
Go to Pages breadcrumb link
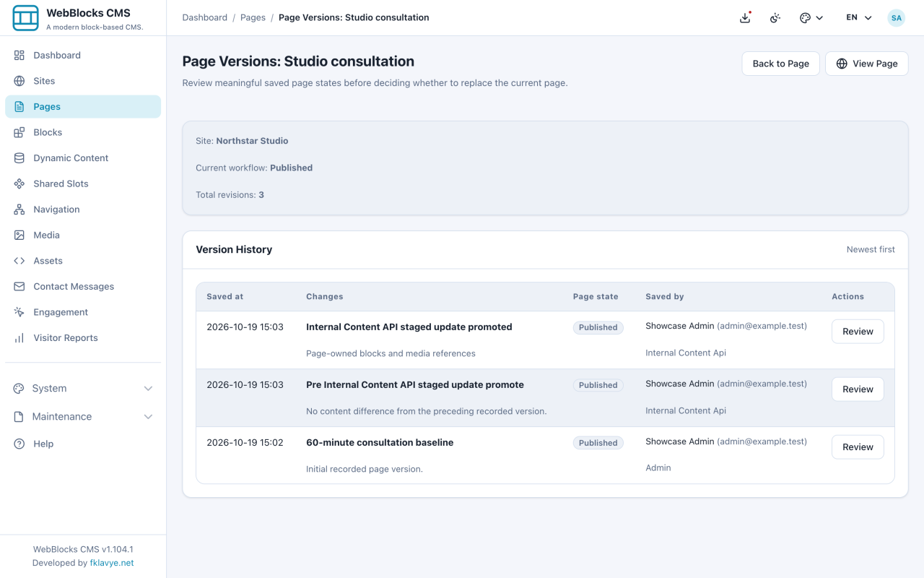click(x=253, y=17)
